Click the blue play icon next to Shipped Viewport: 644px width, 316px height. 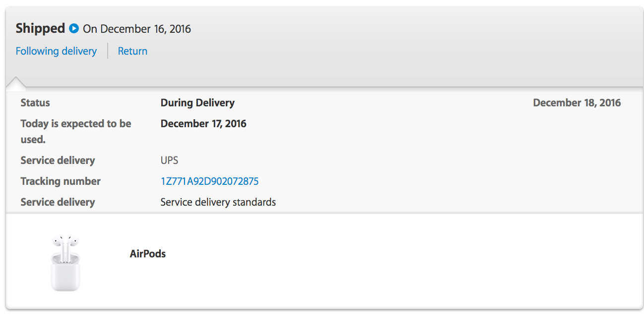click(74, 28)
